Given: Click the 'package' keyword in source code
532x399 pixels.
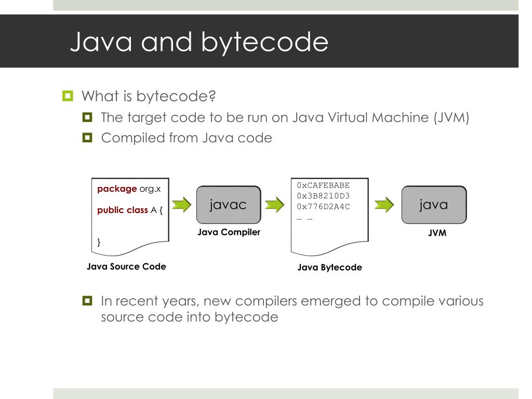Looking at the screenshot, I should 117,189.
